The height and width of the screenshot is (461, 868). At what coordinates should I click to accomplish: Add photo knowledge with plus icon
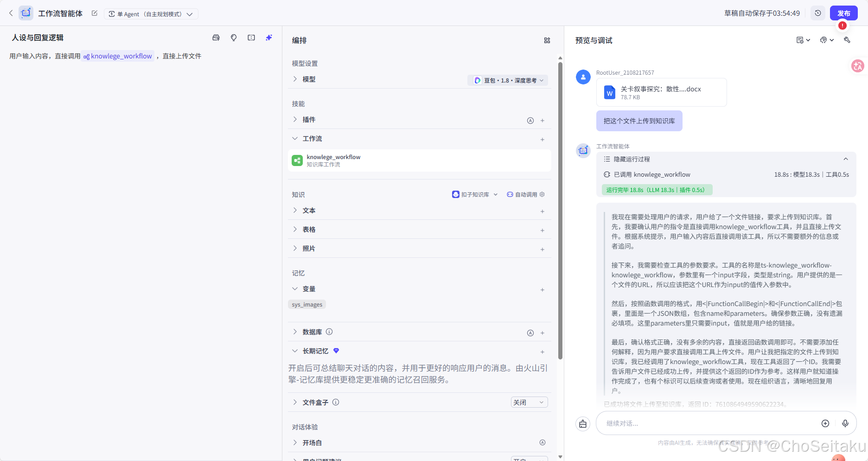point(542,250)
